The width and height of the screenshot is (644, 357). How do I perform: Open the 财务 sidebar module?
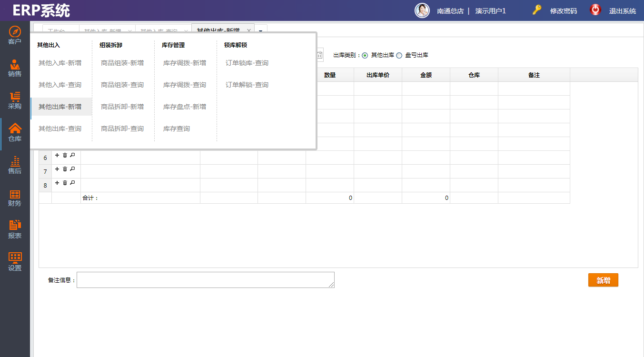click(x=15, y=197)
